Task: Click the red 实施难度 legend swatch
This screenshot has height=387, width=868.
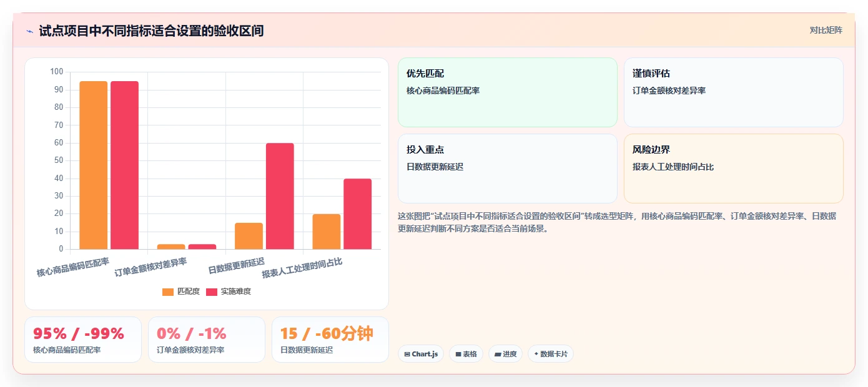Action: click(x=212, y=292)
